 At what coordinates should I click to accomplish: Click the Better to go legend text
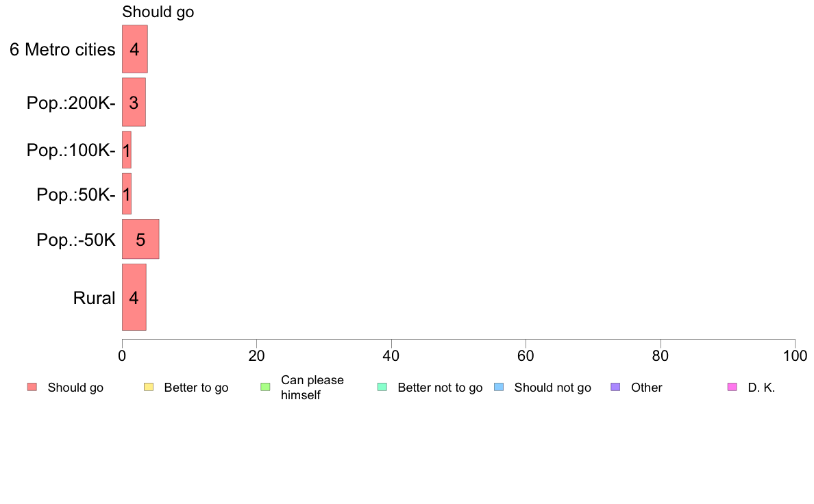[196, 388]
